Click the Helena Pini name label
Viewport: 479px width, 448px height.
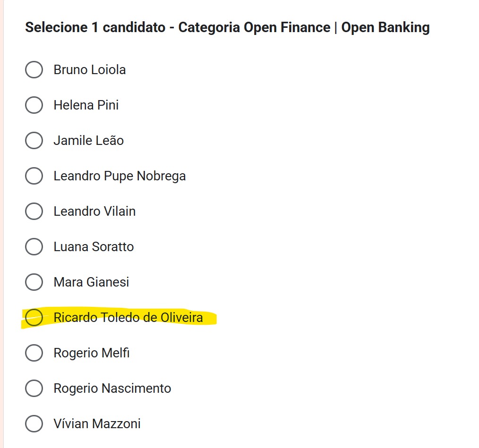pos(86,105)
